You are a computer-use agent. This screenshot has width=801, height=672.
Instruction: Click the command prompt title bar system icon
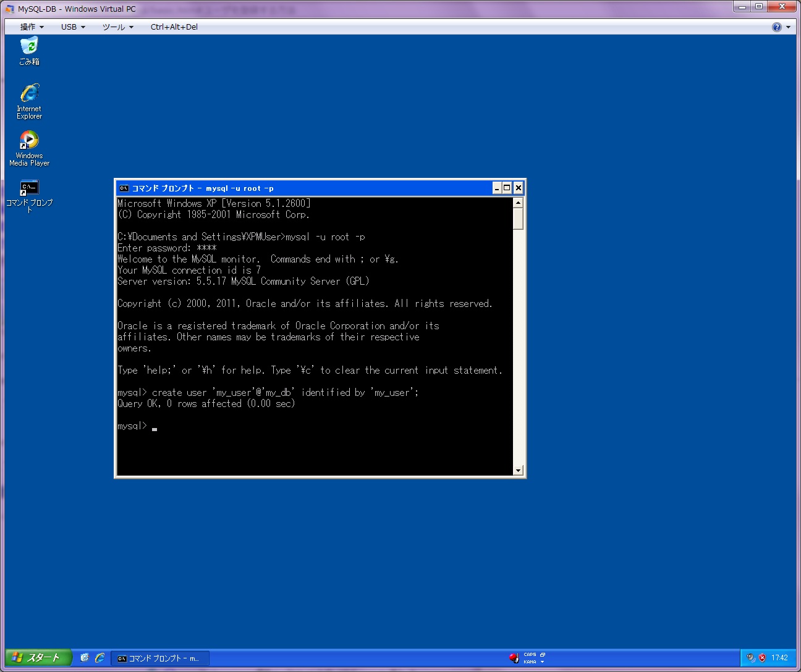124,188
